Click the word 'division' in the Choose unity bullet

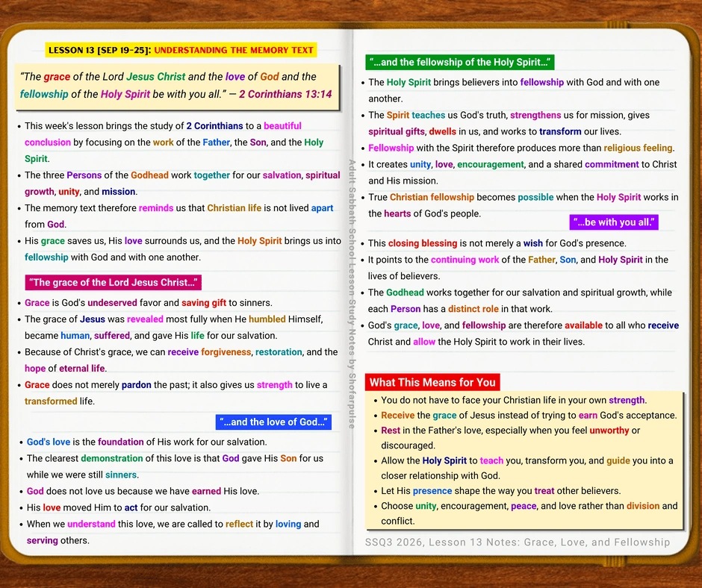tap(643, 506)
